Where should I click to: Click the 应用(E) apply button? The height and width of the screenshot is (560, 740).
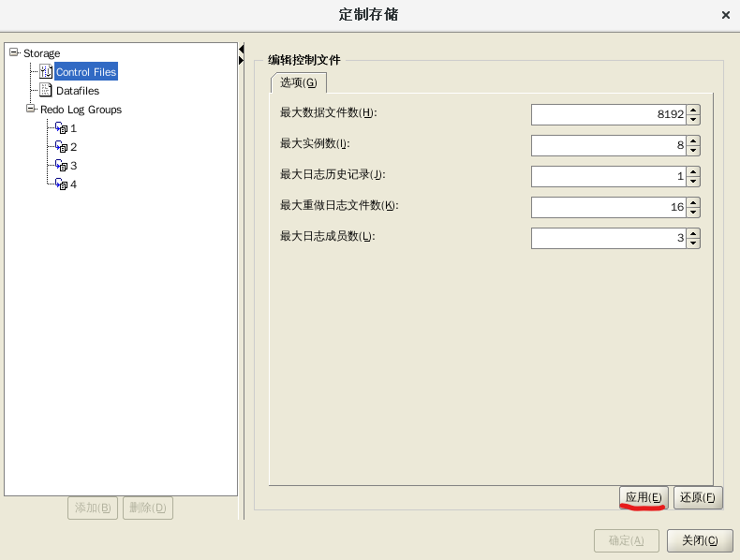644,497
